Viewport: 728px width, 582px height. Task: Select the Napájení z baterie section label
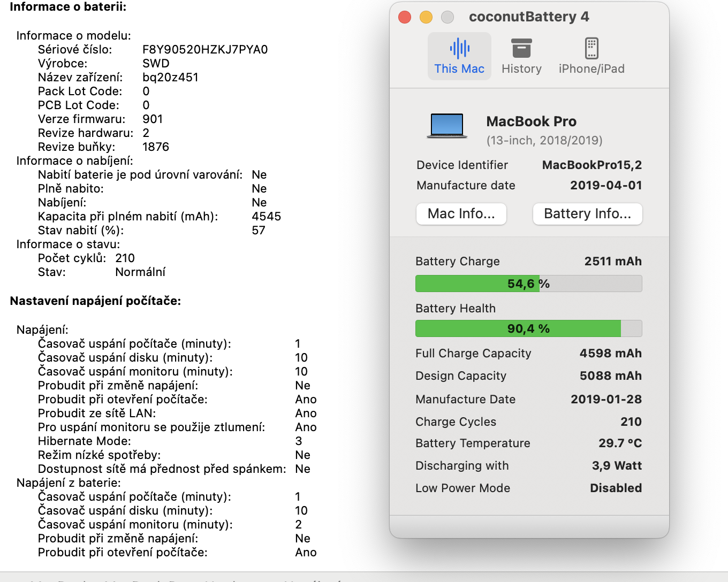click(x=69, y=483)
